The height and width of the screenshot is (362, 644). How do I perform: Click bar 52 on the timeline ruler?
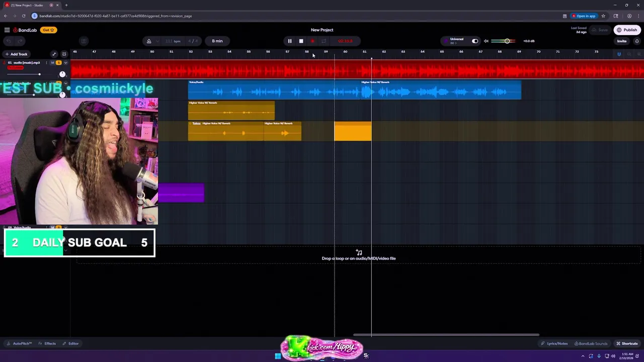click(191, 52)
